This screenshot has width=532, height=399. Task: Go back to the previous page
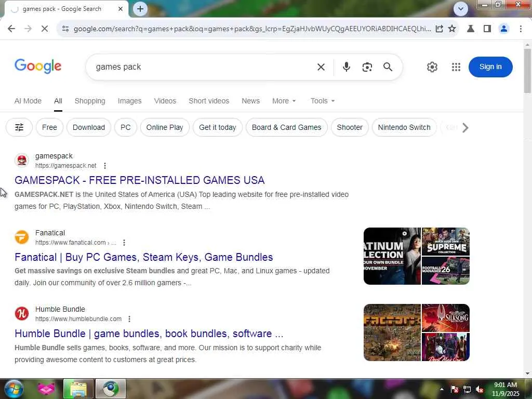coord(11,29)
